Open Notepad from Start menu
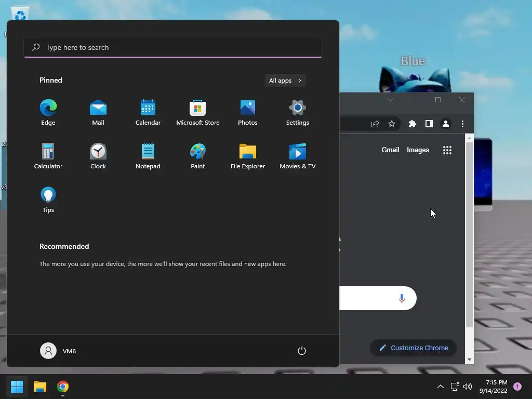This screenshot has width=532, height=399. click(x=148, y=156)
